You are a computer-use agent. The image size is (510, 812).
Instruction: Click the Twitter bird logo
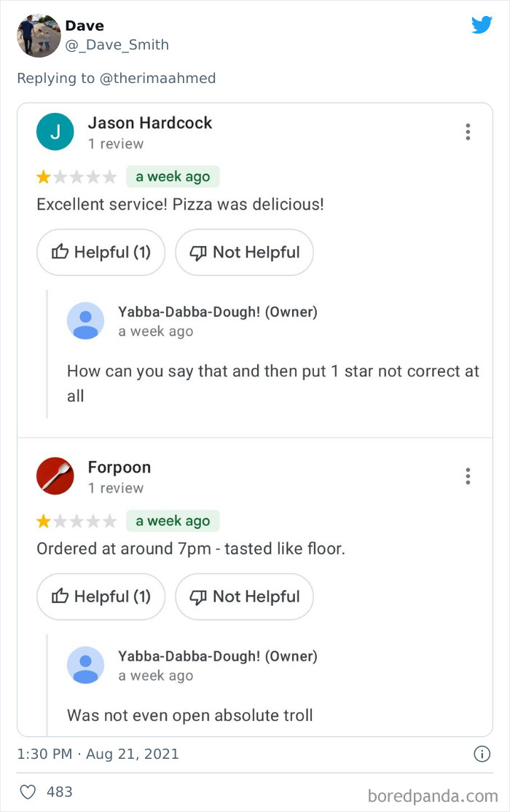pyautogui.click(x=482, y=25)
